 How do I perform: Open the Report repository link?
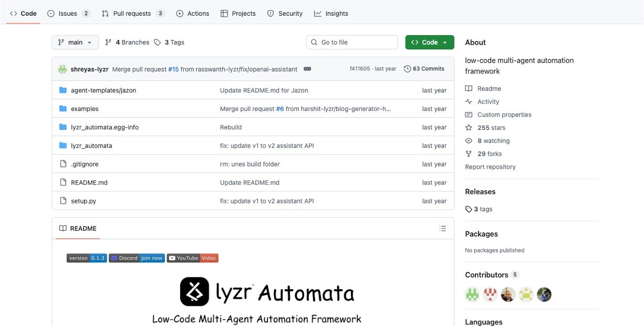[490, 167]
